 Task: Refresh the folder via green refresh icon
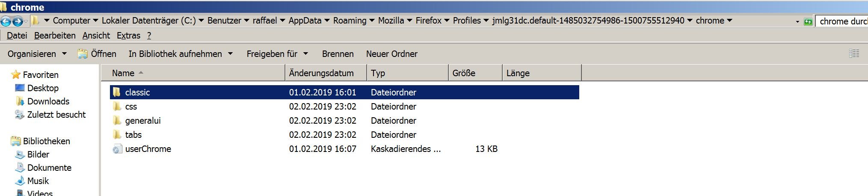point(808,21)
